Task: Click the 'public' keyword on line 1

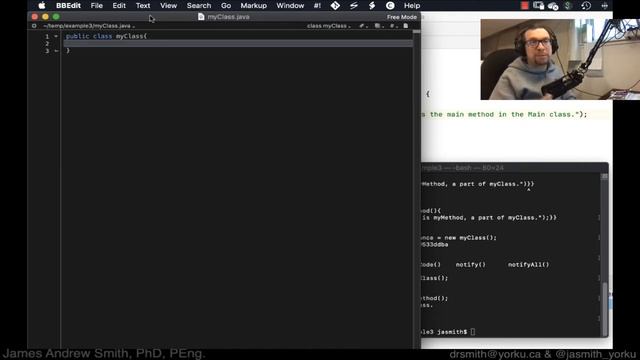Action: click(x=78, y=36)
